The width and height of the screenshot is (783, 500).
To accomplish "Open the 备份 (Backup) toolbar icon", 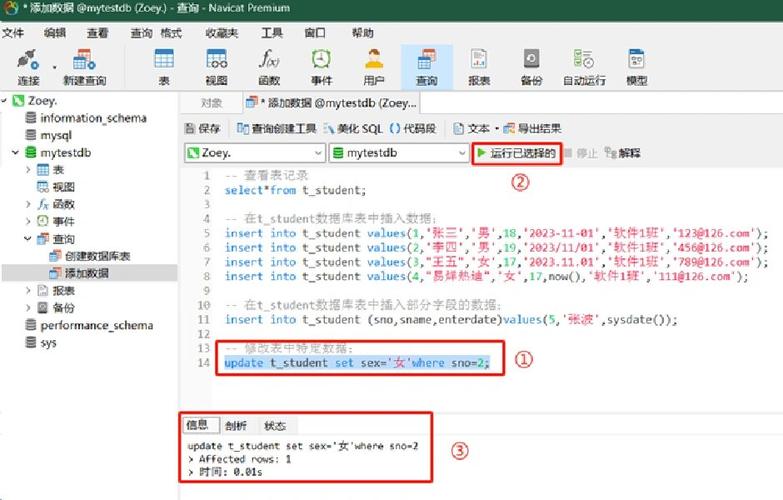I will coord(531,66).
